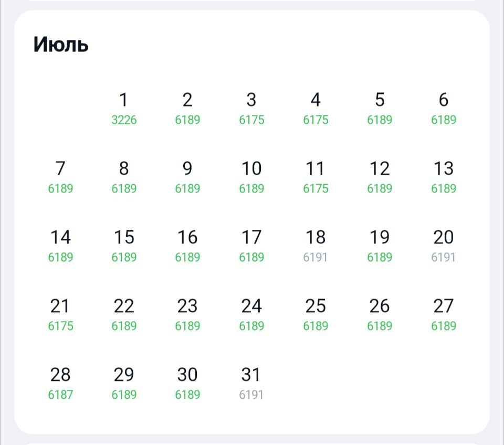
Task: Select July 31 with gray price 6191
Action: [251, 383]
